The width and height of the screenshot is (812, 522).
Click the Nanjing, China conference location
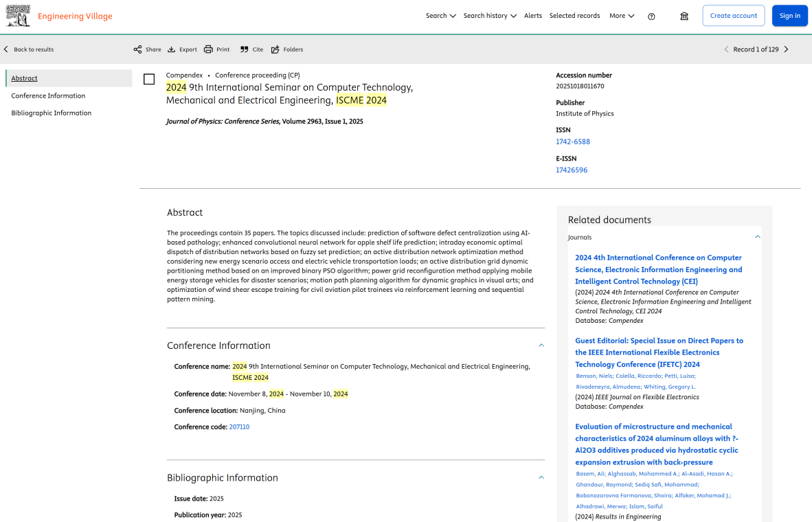[262, 410]
